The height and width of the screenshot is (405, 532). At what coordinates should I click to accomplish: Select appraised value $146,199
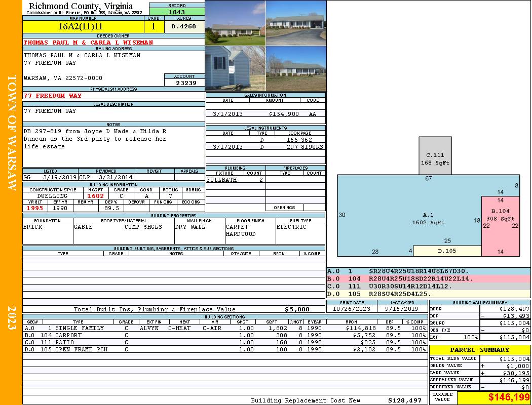click(x=514, y=380)
